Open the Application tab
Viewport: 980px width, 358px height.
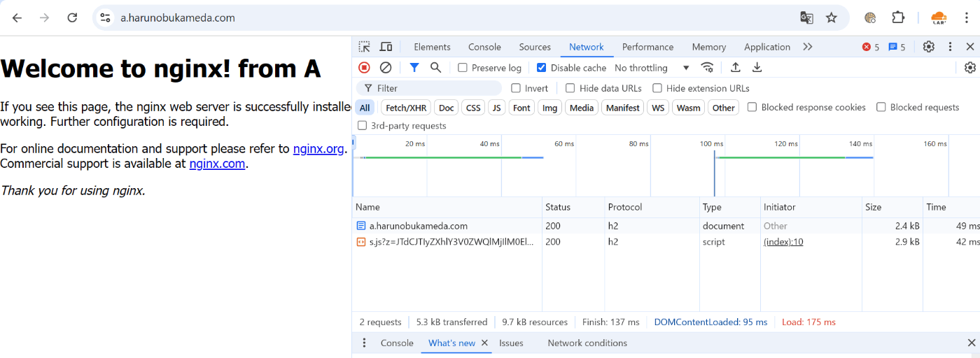[767, 47]
